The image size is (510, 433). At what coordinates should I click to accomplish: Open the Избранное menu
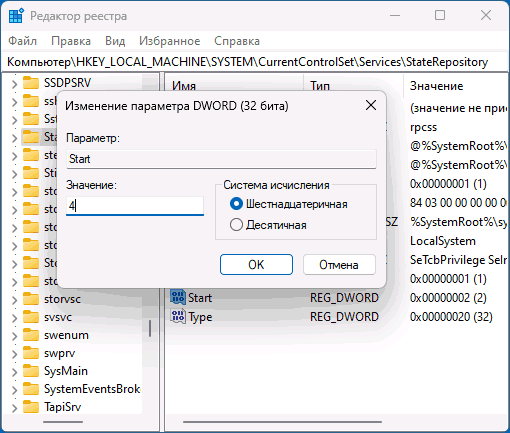(x=170, y=41)
